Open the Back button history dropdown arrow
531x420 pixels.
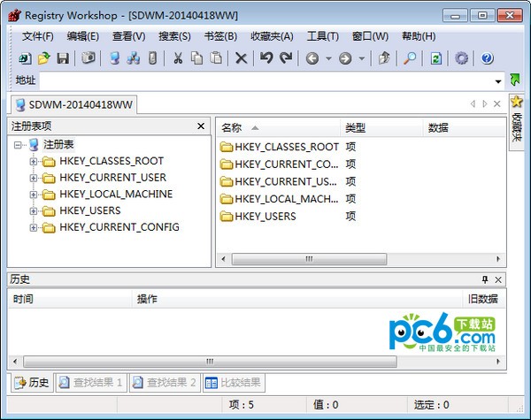[x=328, y=58]
